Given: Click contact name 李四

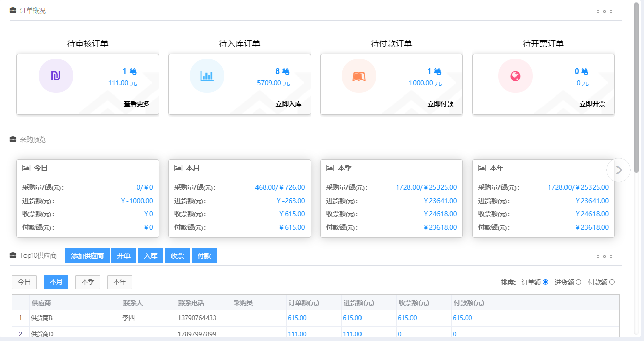Looking at the screenshot, I should pyautogui.click(x=128, y=318).
